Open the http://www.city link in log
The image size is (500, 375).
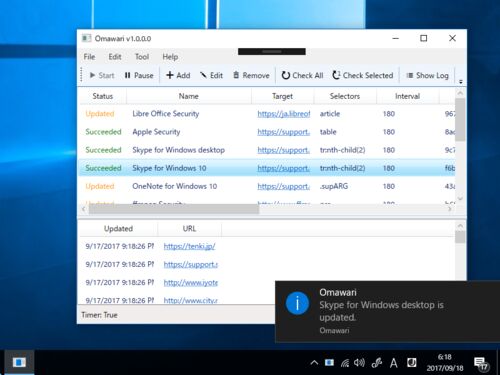(x=191, y=300)
